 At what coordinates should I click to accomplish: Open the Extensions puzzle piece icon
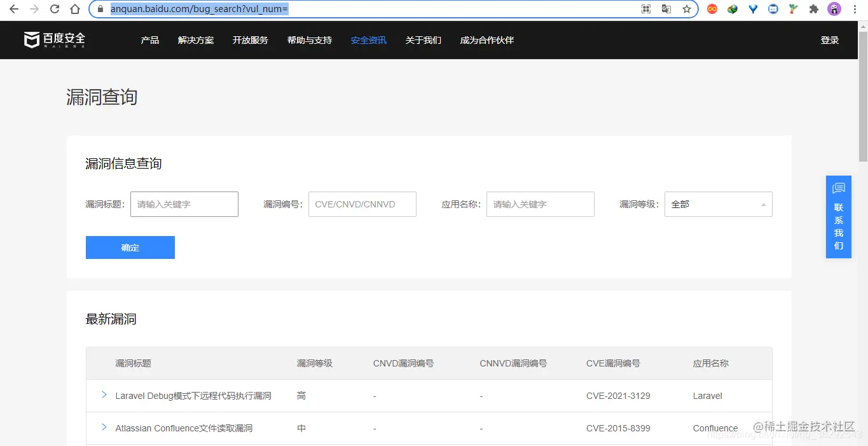click(814, 9)
